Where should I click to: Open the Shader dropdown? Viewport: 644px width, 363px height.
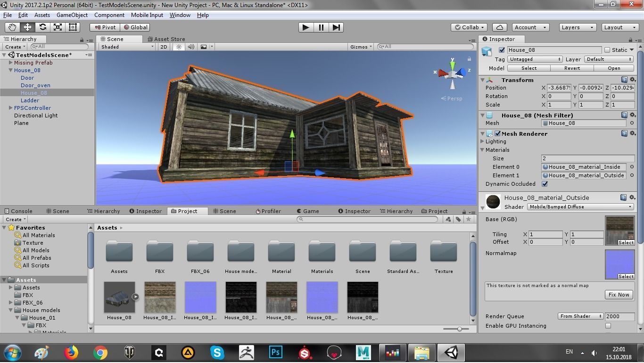[580, 207]
